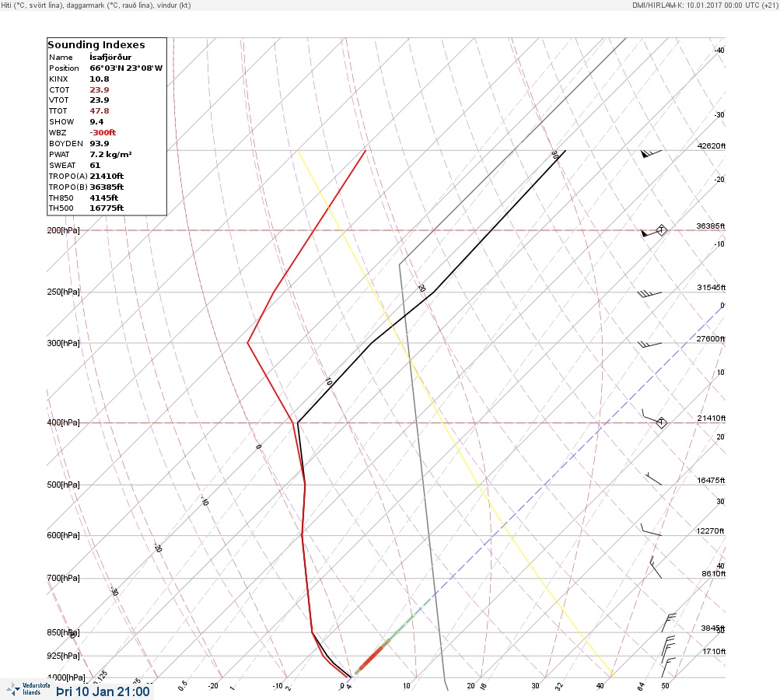Click the '31545ft' altitude label

[x=711, y=288]
